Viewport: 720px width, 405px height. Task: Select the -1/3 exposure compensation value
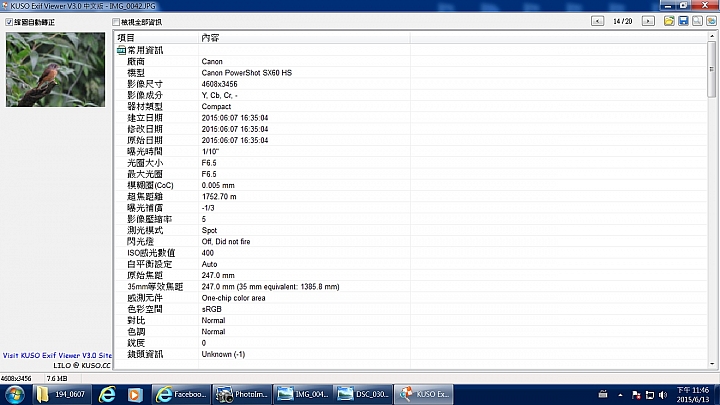[208, 208]
